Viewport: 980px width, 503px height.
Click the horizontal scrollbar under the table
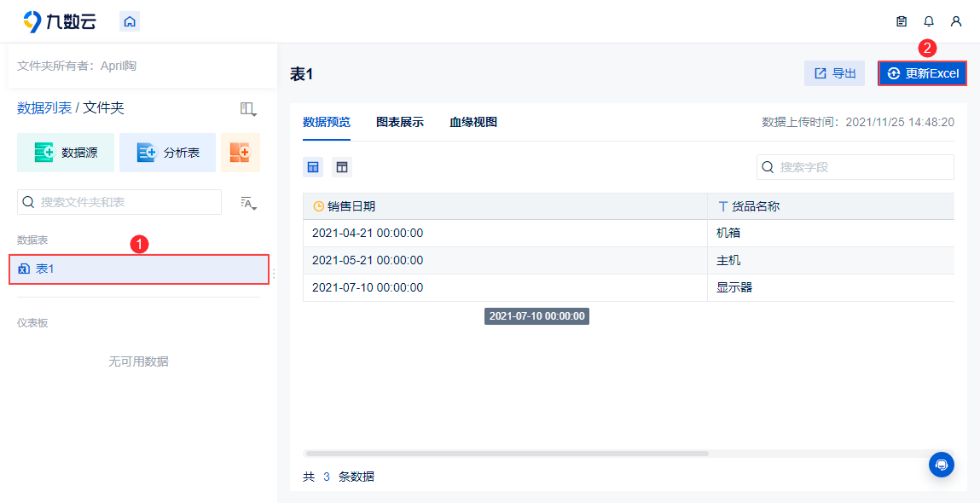click(507, 454)
